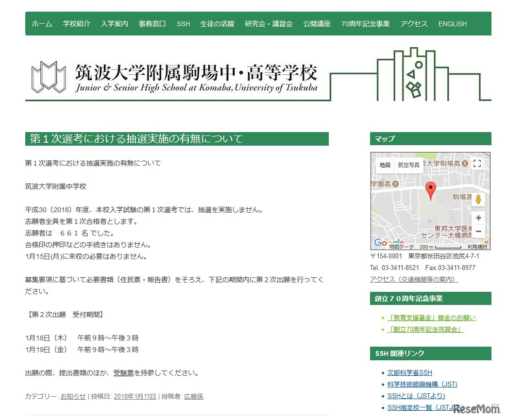Image resolution: width=507 pixels, height=420 pixels.
Task: Open the 公開講座 menu item
Action: coord(317,24)
